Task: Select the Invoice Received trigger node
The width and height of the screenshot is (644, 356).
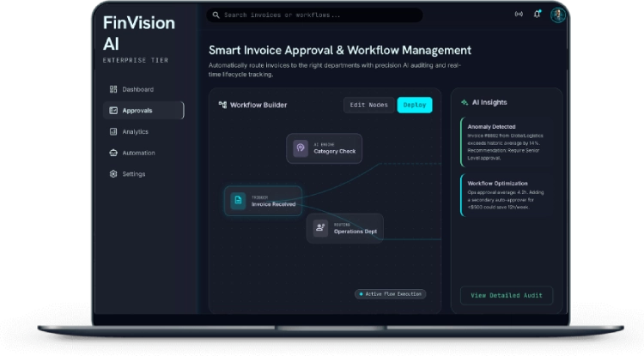Action: click(x=264, y=201)
